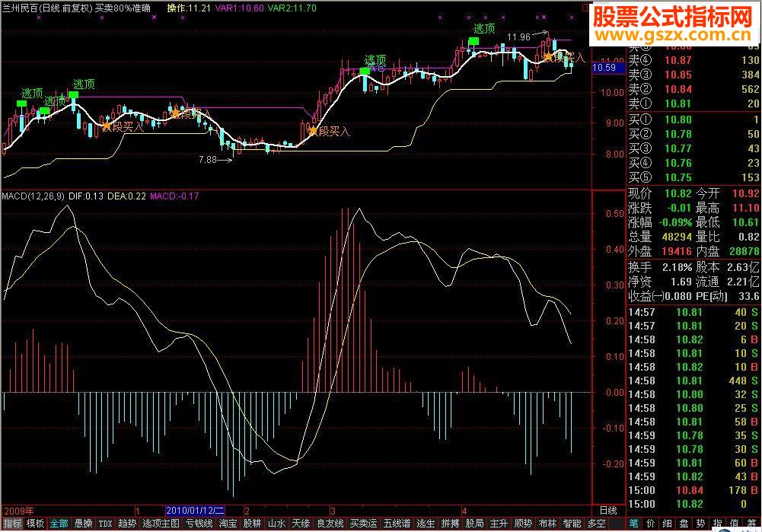Open the 买卖运 indicator tab
The width and height of the screenshot is (762, 532).
pyautogui.click(x=364, y=524)
